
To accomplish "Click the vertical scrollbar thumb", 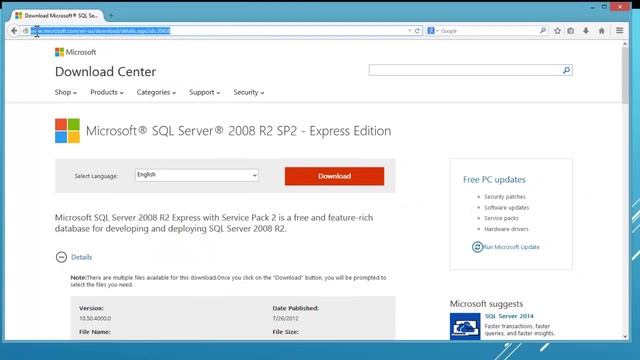I will pyautogui.click(x=625, y=76).
